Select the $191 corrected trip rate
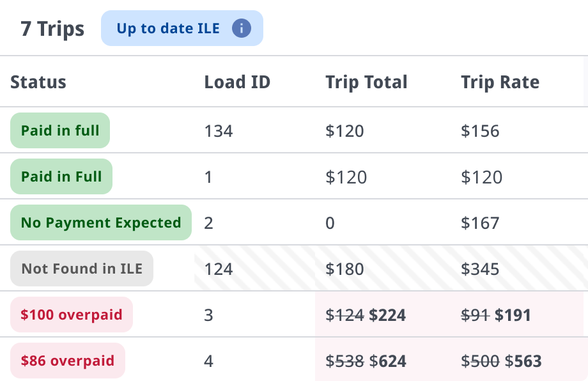Screen dimensions: 588x381 [513, 315]
